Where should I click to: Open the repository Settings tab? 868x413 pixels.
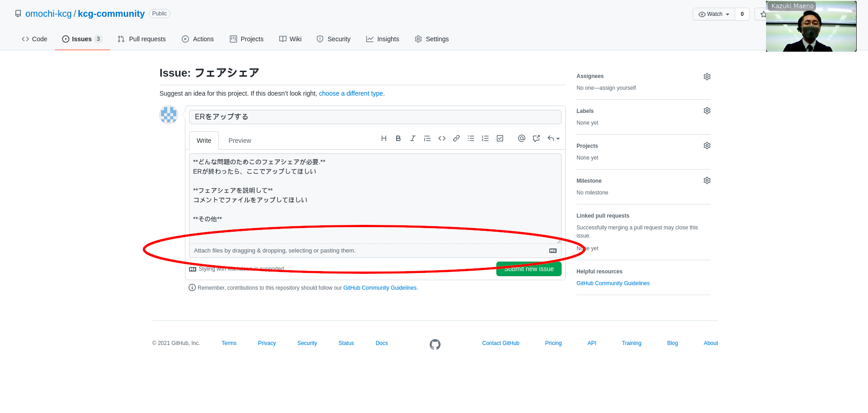pyautogui.click(x=432, y=39)
